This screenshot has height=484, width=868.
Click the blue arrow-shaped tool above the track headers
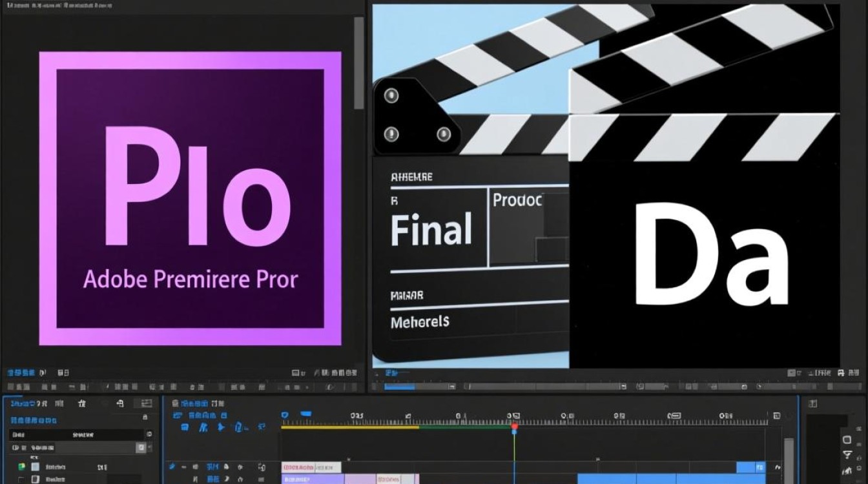[222, 427]
